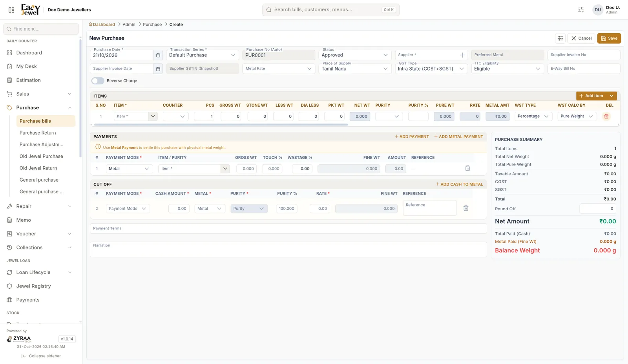The height and width of the screenshot is (364, 628).
Task: Expand the Add Item split arrow
Action: coord(612,96)
